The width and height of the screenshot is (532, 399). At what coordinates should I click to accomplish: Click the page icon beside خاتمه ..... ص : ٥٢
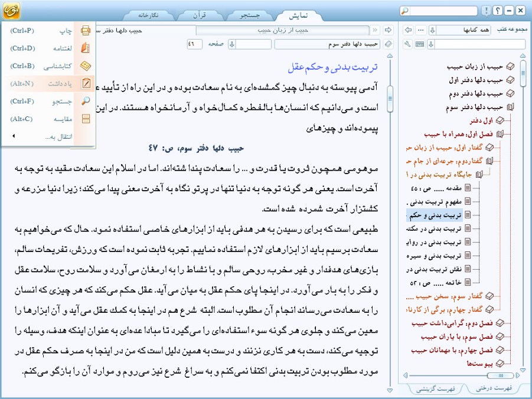click(x=468, y=282)
